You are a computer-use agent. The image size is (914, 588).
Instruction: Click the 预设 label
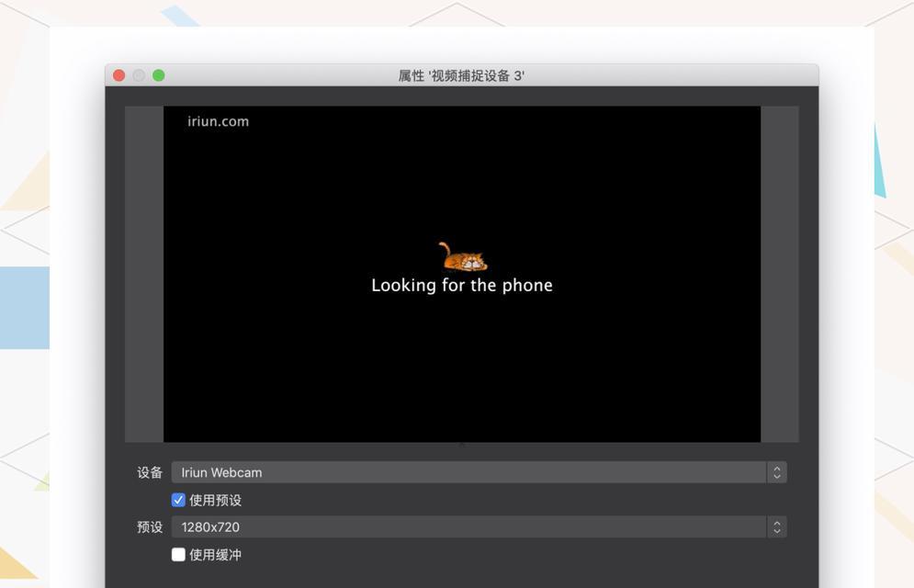(149, 526)
